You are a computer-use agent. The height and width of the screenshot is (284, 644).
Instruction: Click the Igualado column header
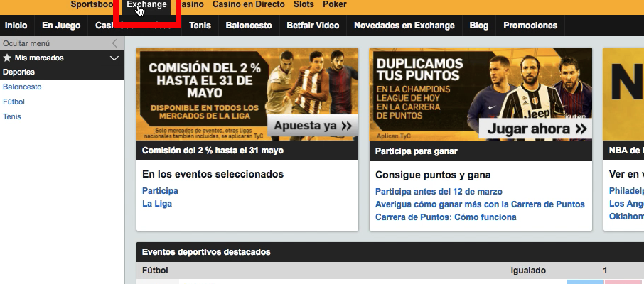528,271
